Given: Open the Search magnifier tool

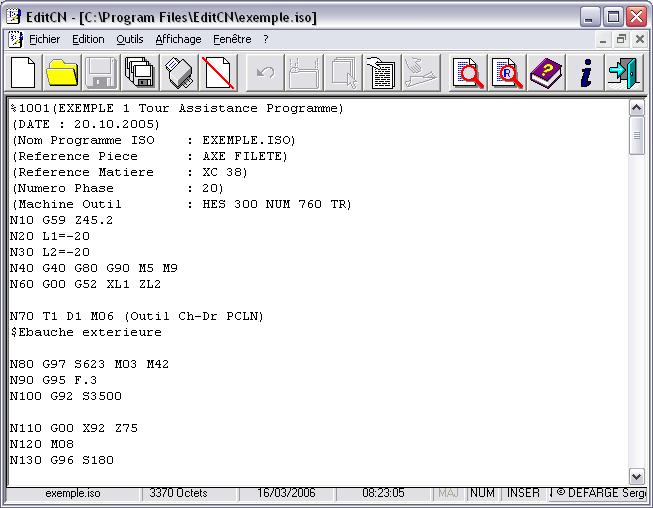Looking at the screenshot, I should click(469, 73).
